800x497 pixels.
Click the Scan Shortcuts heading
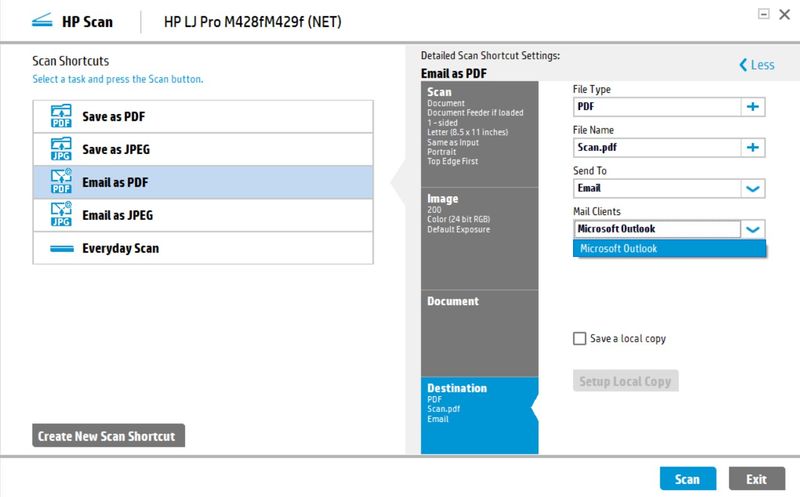(x=70, y=61)
